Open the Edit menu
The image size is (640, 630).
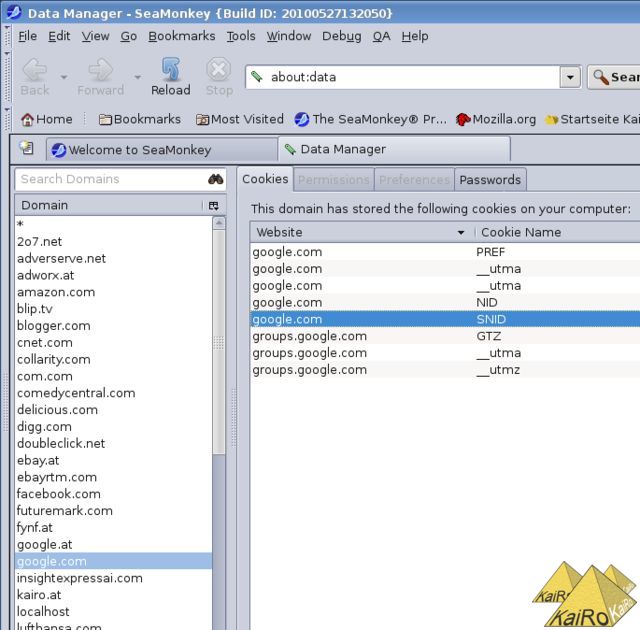pos(59,36)
